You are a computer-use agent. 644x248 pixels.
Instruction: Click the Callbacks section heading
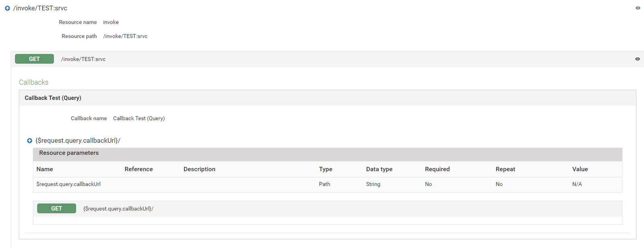[33, 82]
